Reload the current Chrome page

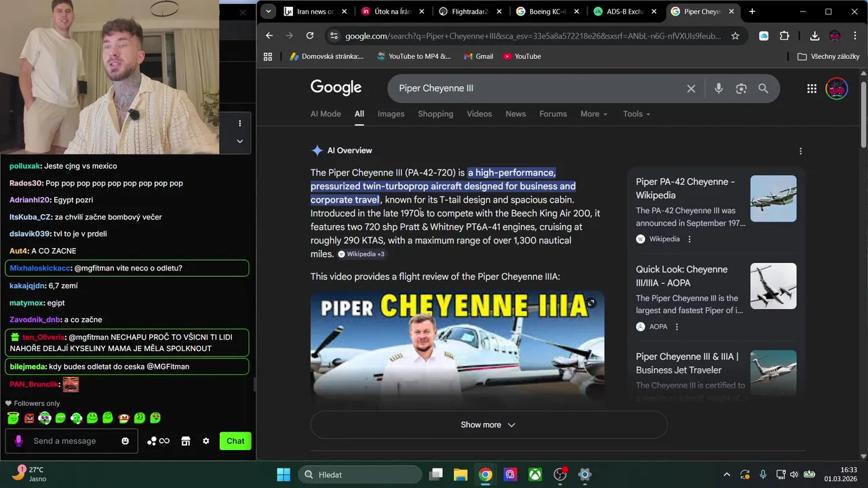310,36
